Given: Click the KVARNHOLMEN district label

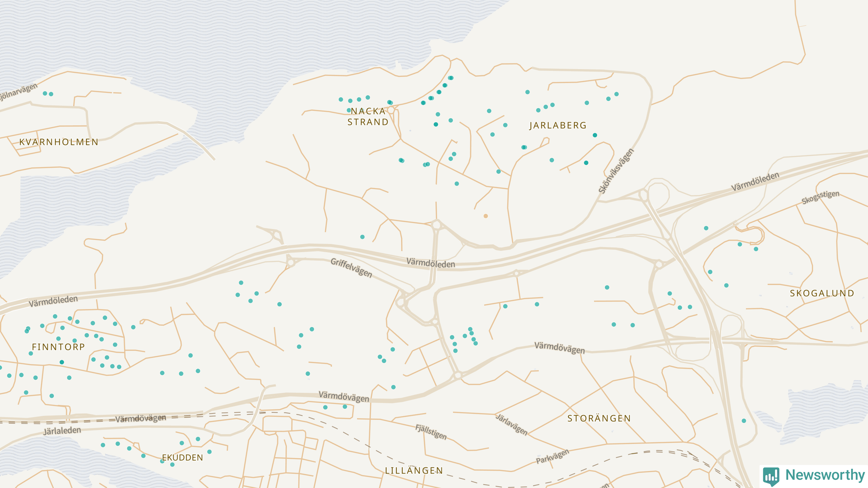Looking at the screenshot, I should pos(59,142).
